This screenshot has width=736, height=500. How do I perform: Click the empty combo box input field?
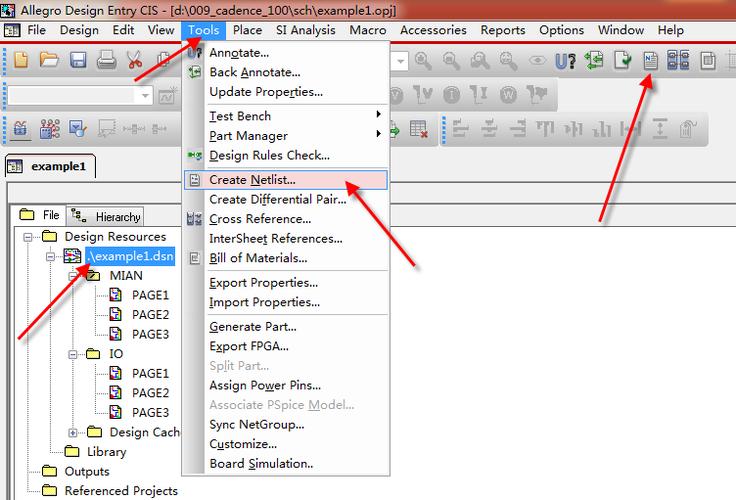[73, 96]
